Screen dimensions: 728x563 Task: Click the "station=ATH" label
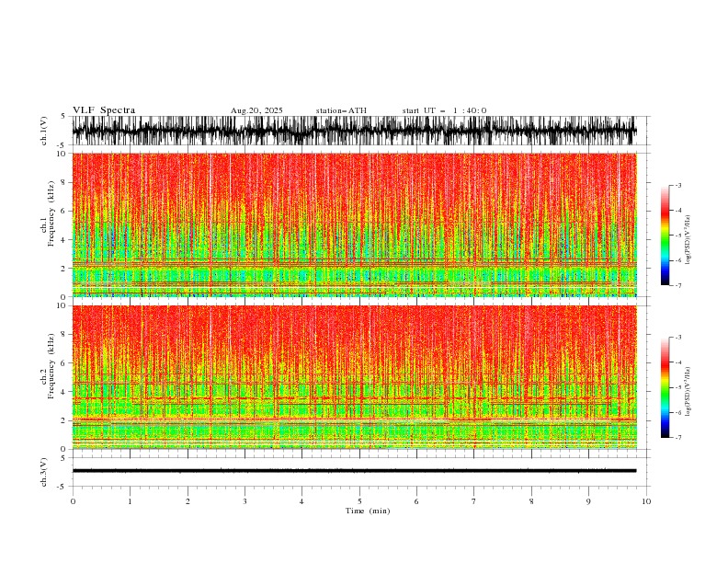pyautogui.click(x=341, y=110)
